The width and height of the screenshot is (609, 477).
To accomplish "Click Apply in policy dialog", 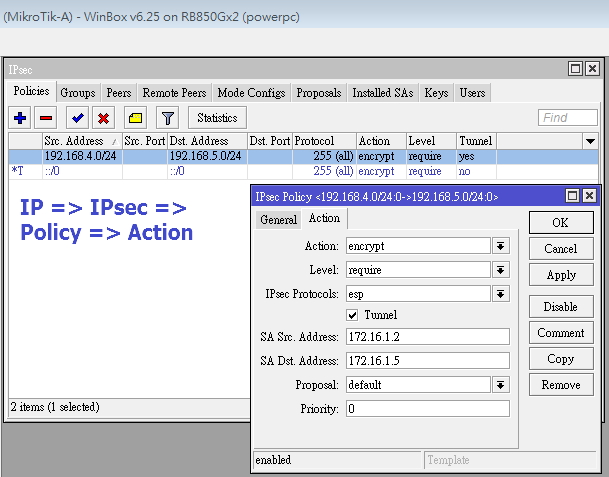I will (561, 275).
